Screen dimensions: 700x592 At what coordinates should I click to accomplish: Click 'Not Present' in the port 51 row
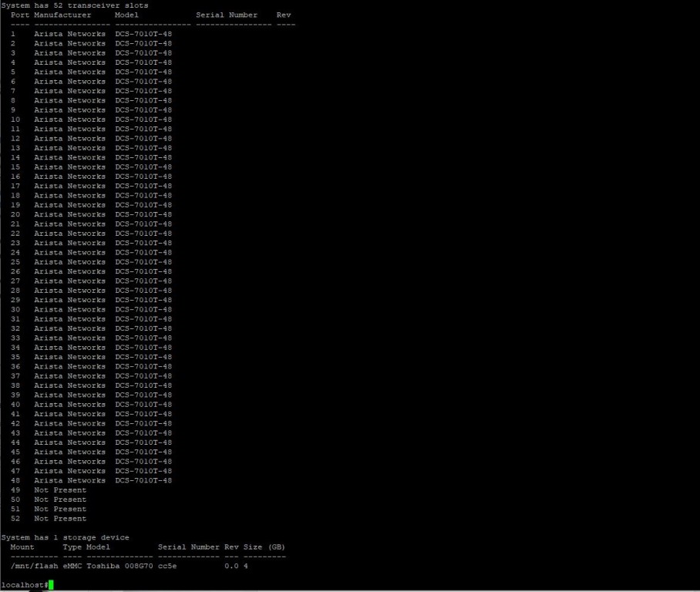tap(60, 509)
